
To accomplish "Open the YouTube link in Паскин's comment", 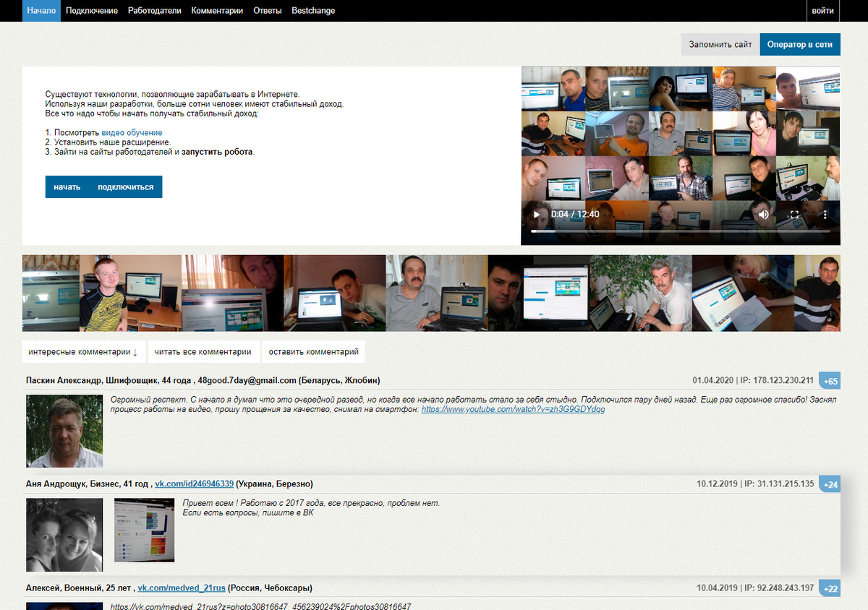I will 513,409.
